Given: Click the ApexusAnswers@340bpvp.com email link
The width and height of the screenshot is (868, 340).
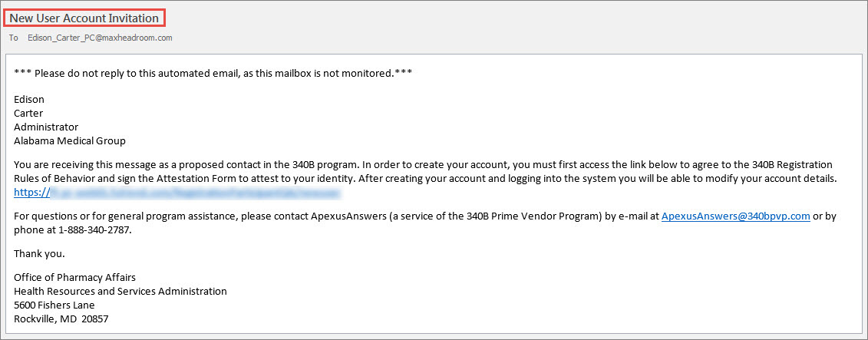Looking at the screenshot, I should pos(735,216).
